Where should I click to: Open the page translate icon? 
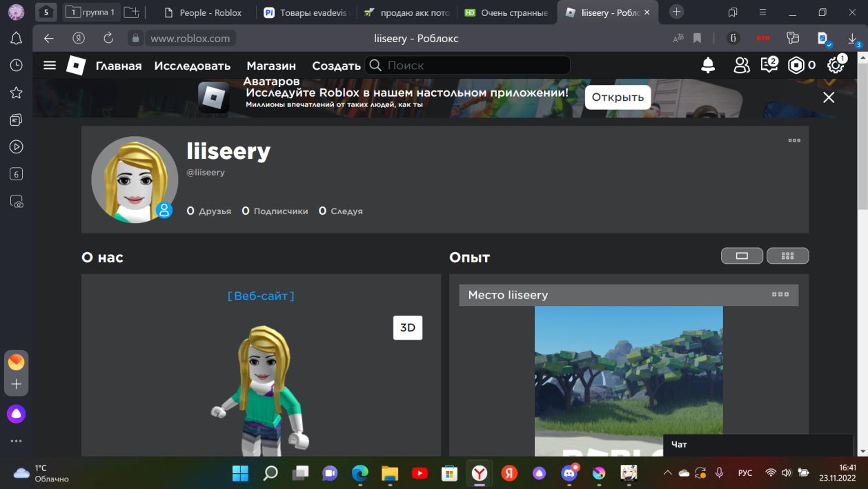(x=678, y=38)
